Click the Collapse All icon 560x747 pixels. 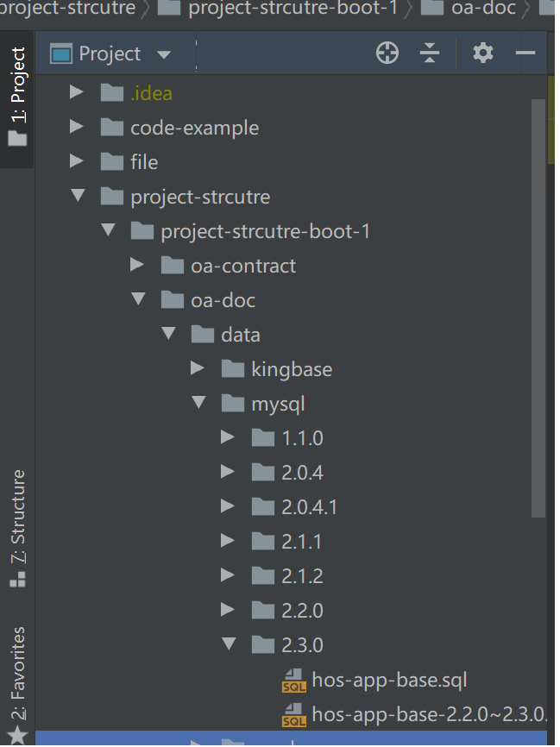tap(430, 53)
